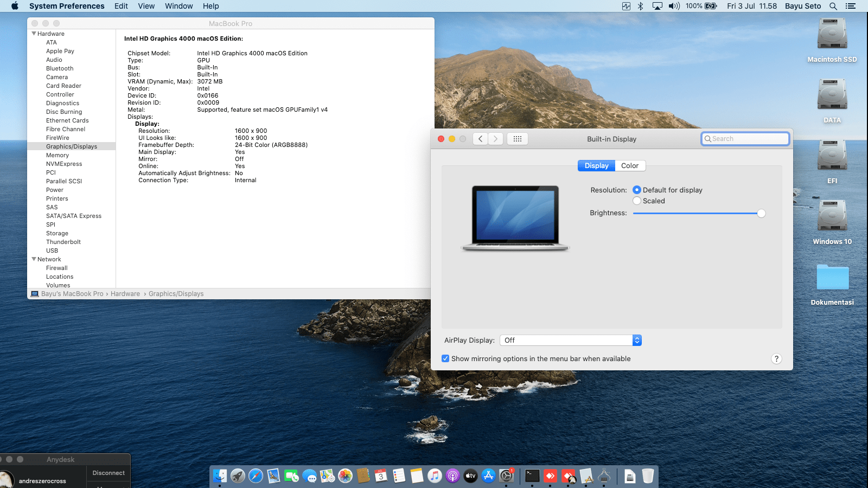This screenshot has height=488, width=868.
Task: Open the Trash in the Dock
Action: [648, 476]
